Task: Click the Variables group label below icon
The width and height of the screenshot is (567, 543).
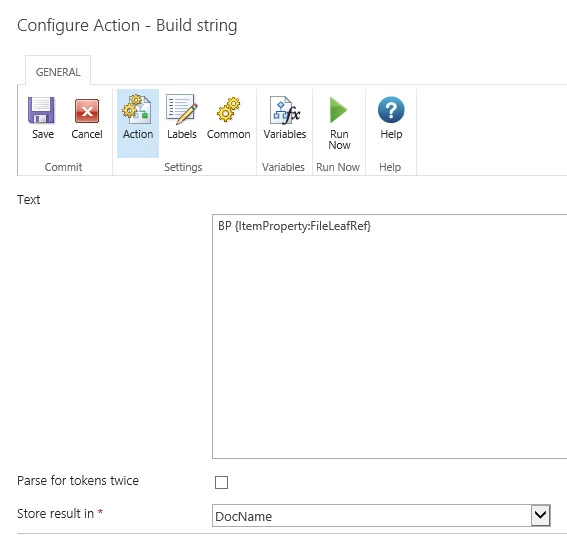Action: point(283,167)
